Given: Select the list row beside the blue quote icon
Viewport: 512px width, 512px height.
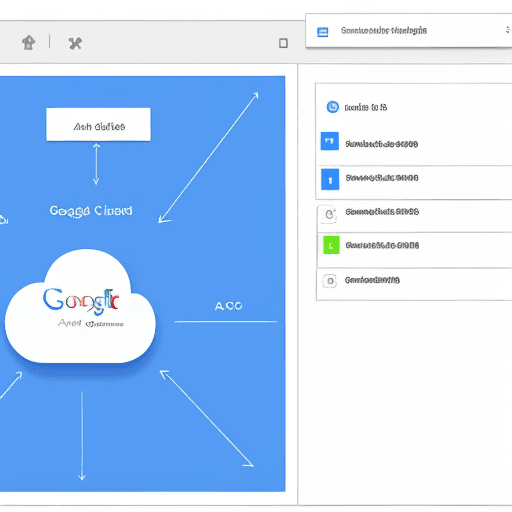Looking at the screenshot, I should (x=414, y=144).
